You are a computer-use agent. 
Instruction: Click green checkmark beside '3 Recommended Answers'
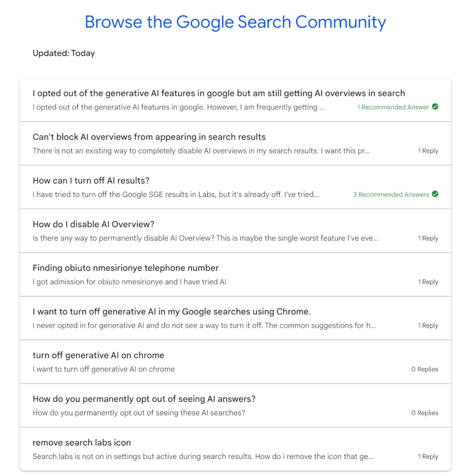435,194
